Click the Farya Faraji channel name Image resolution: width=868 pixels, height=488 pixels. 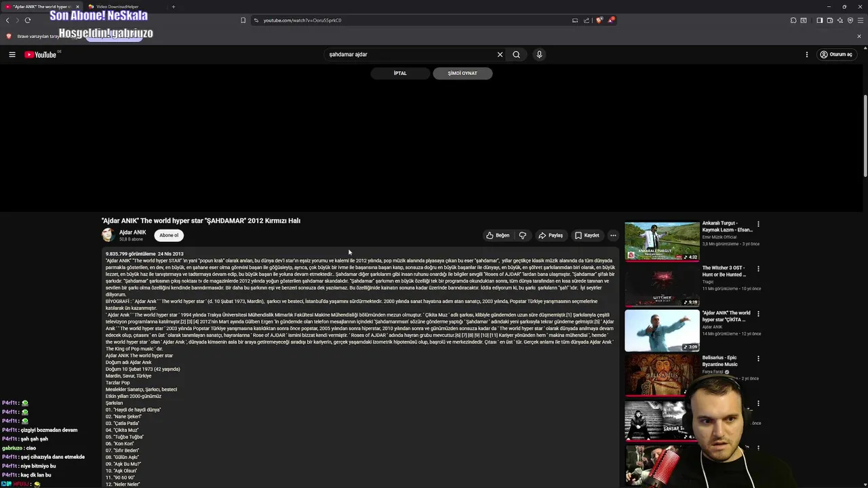click(713, 371)
